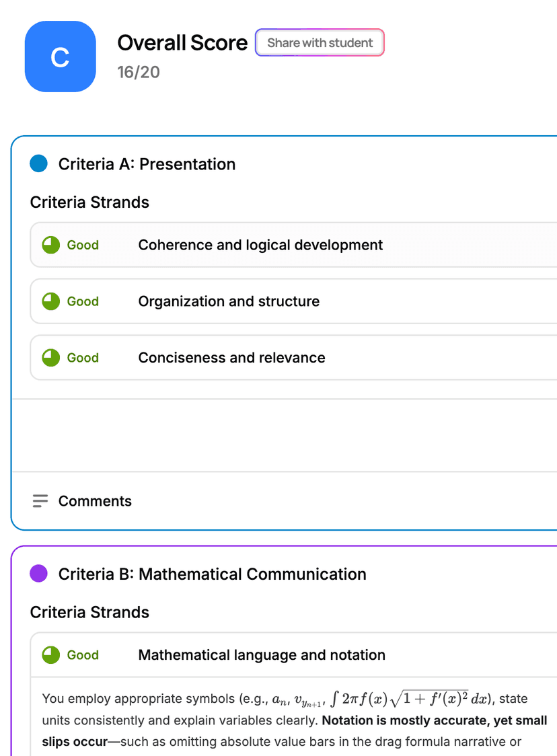Image resolution: width=557 pixels, height=756 pixels.
Task: Toggle the rating status for Organization and structure
Action: pos(50,301)
